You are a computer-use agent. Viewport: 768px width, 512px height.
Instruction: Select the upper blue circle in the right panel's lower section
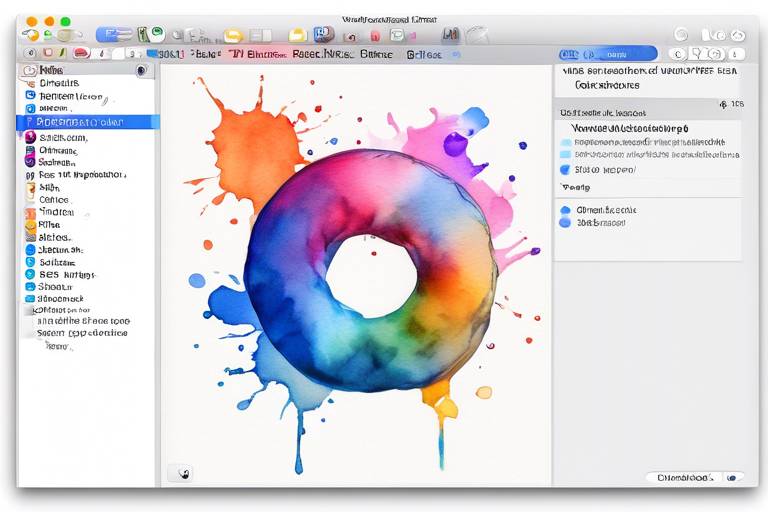565,210
